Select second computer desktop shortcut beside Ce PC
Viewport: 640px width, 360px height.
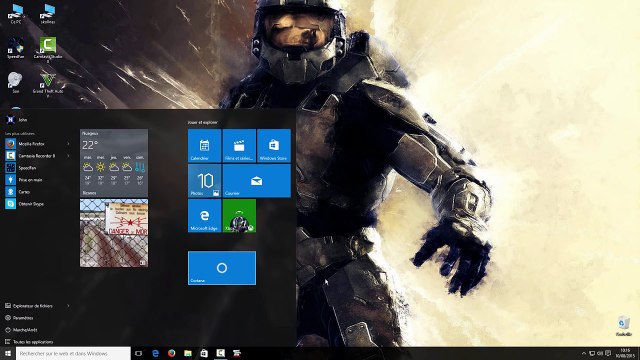[48, 13]
